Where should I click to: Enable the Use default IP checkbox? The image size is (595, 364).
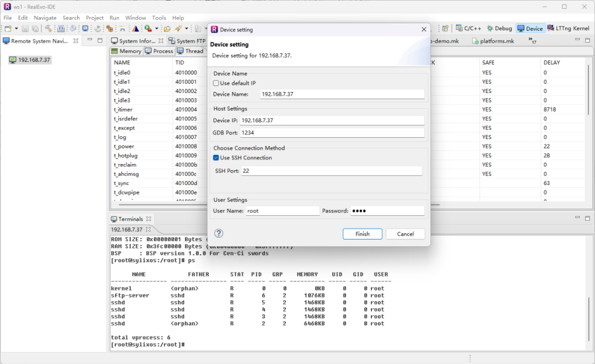[x=216, y=83]
